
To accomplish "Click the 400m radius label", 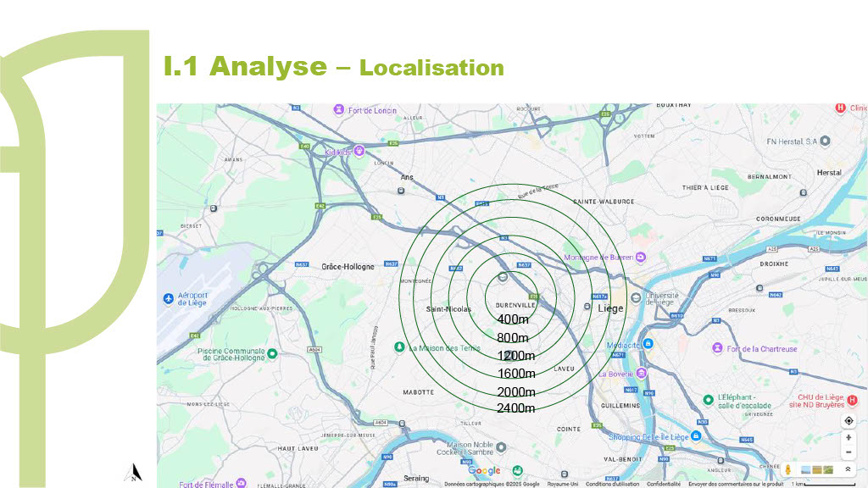I will point(513,319).
